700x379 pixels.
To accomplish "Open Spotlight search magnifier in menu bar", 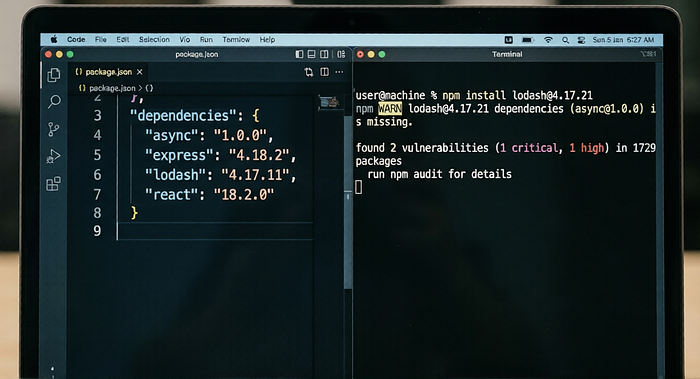I will pos(565,40).
